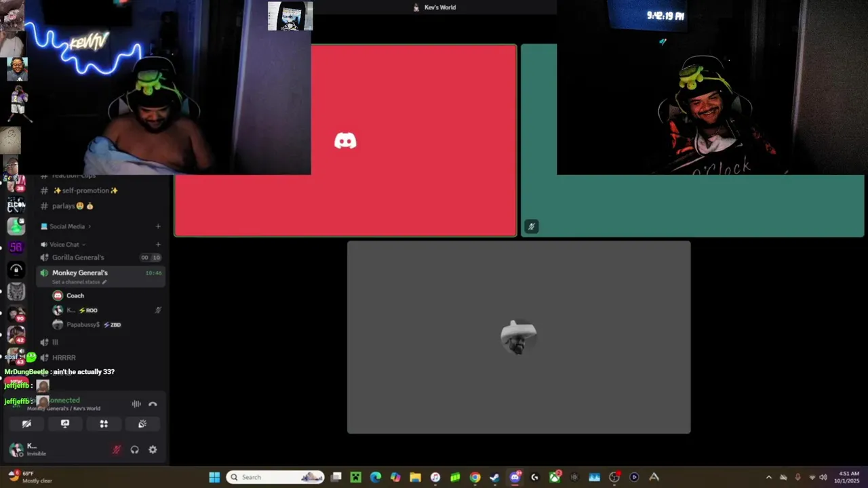The width and height of the screenshot is (868, 488).
Task: Select the Monkey General's voice channel
Action: [x=100, y=276]
